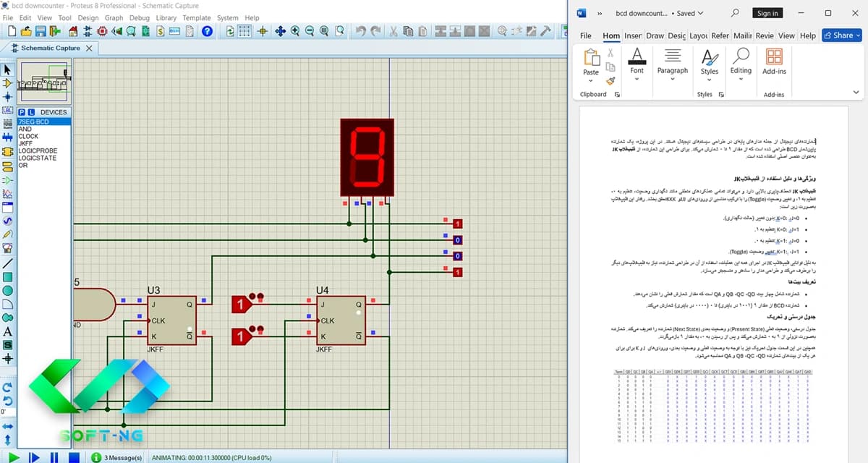Click Format Painter brush in Word
Viewport: 868px width, 463px height.
(x=610, y=81)
